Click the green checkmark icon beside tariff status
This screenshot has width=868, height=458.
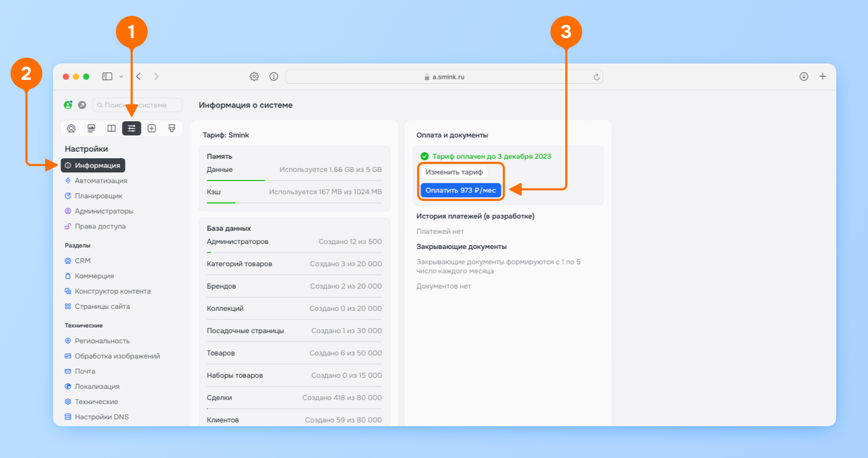click(424, 157)
